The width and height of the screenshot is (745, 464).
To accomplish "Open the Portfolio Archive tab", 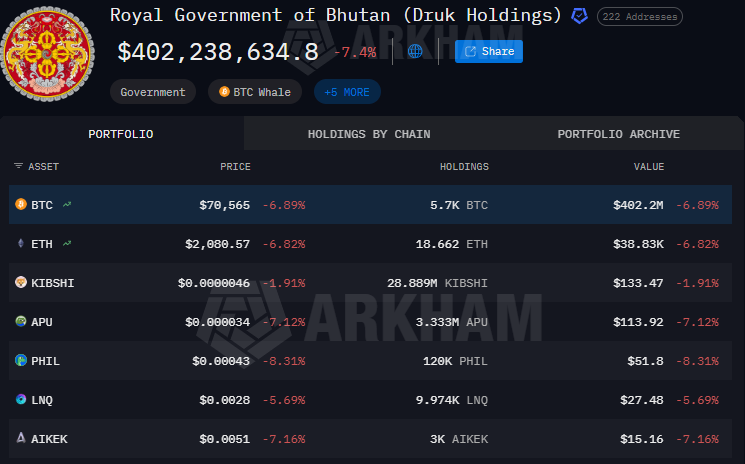I will tap(618, 134).
